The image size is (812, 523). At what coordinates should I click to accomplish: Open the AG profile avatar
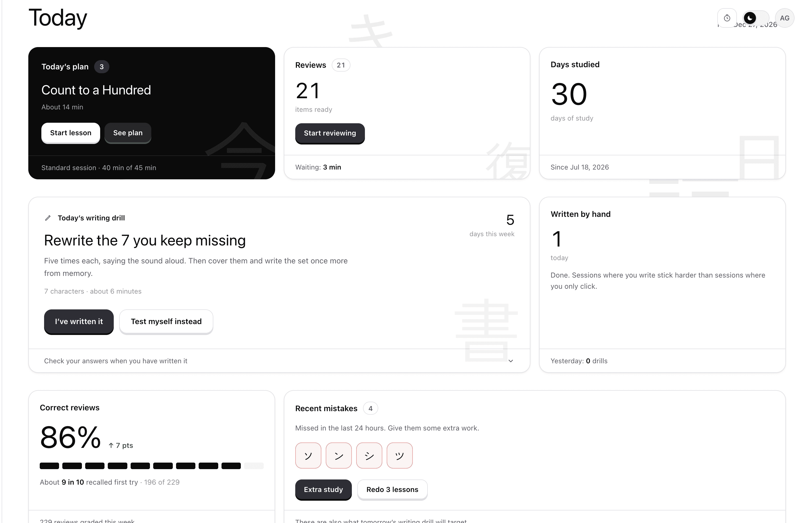click(x=784, y=18)
